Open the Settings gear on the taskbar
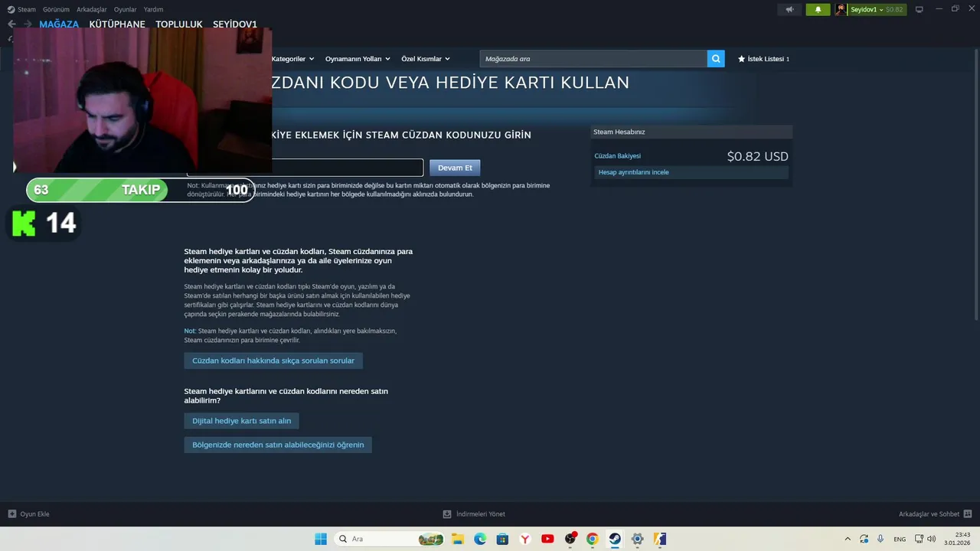Screen dimensions: 980x551 coord(637,539)
